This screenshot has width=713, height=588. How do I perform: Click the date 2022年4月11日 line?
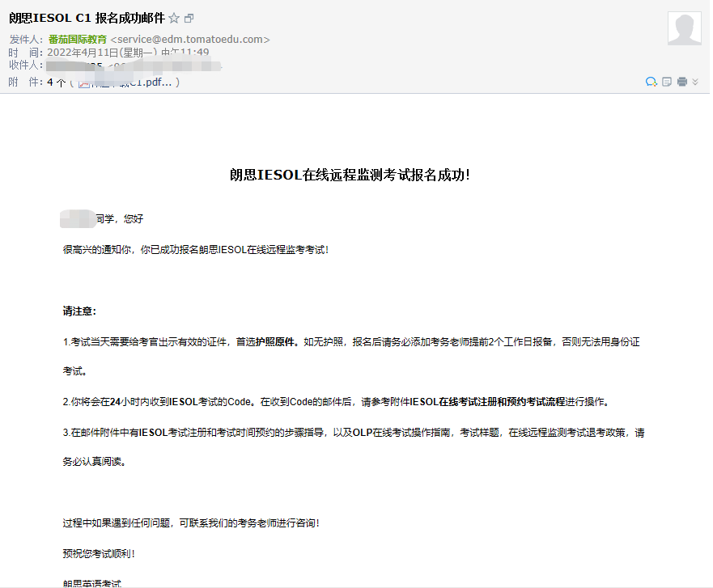point(128,53)
